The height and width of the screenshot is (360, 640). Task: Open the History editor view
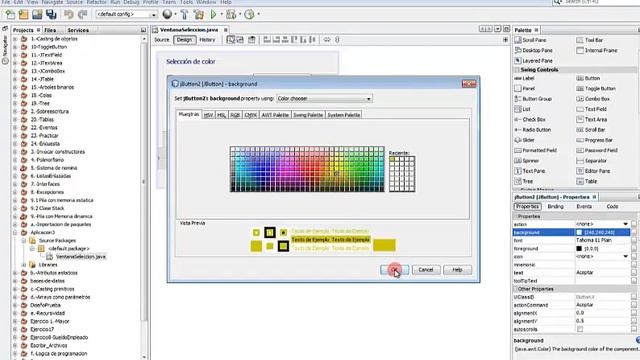tap(207, 40)
